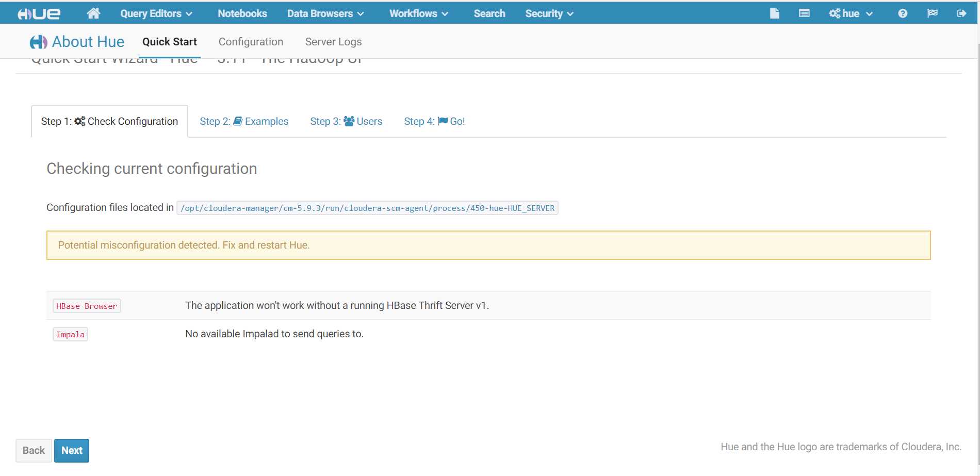This screenshot has width=980, height=476.
Task: Click the Impala label
Action: [x=70, y=334]
